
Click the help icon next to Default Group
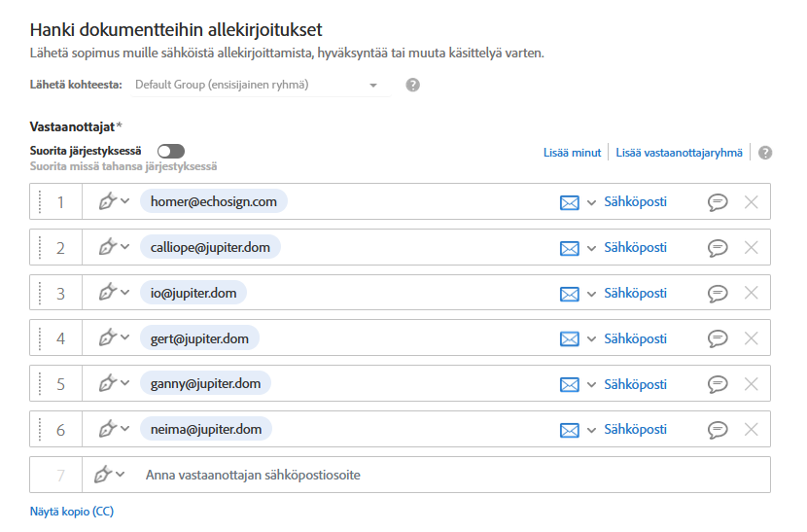pos(412,86)
